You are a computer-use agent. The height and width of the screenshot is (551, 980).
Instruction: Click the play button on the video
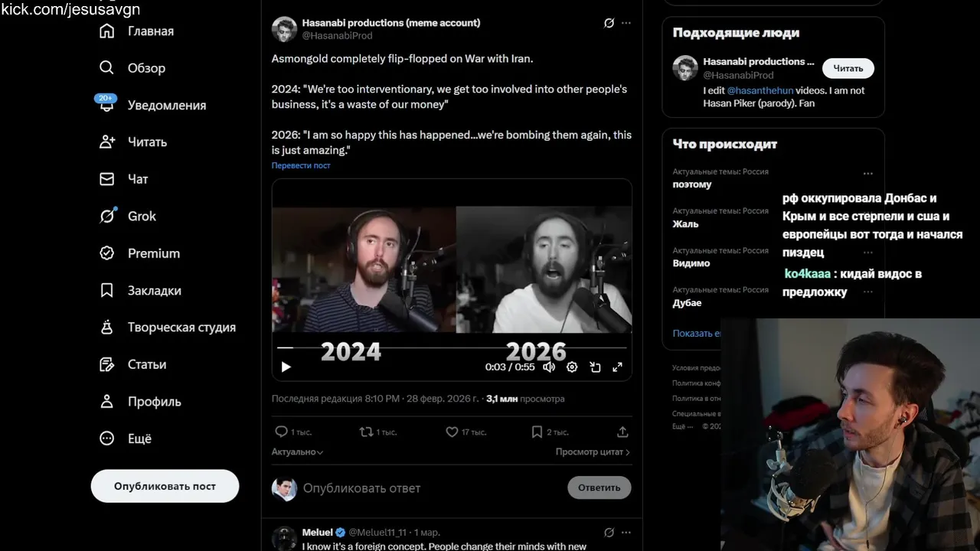[286, 367]
